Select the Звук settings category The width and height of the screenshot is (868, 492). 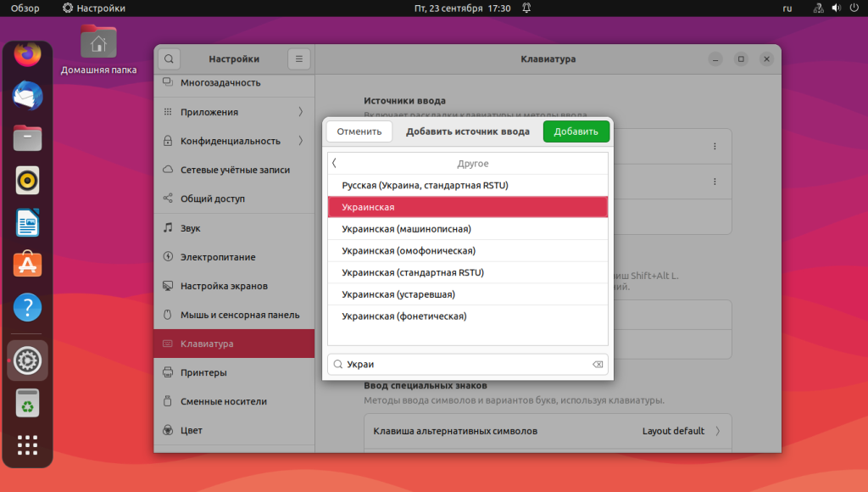click(x=234, y=227)
